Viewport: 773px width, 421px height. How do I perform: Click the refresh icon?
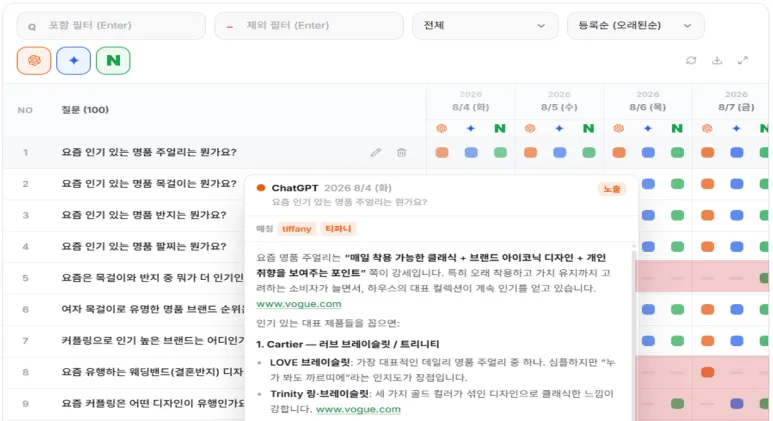click(x=691, y=60)
